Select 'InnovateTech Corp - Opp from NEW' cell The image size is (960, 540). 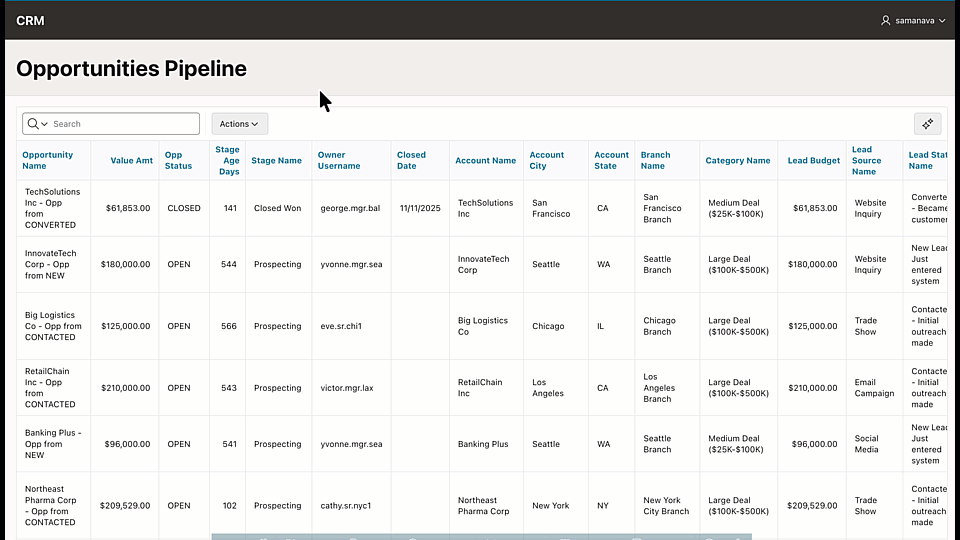[x=51, y=264]
